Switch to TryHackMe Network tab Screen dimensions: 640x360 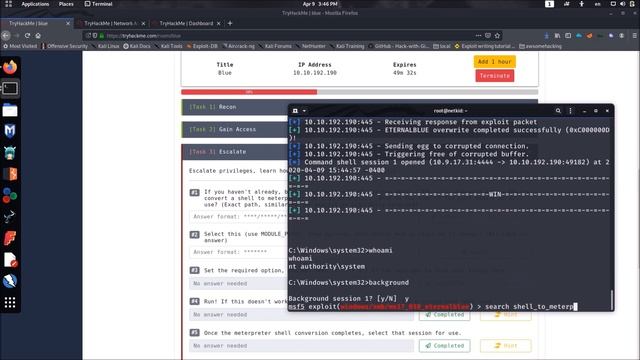coord(111,23)
